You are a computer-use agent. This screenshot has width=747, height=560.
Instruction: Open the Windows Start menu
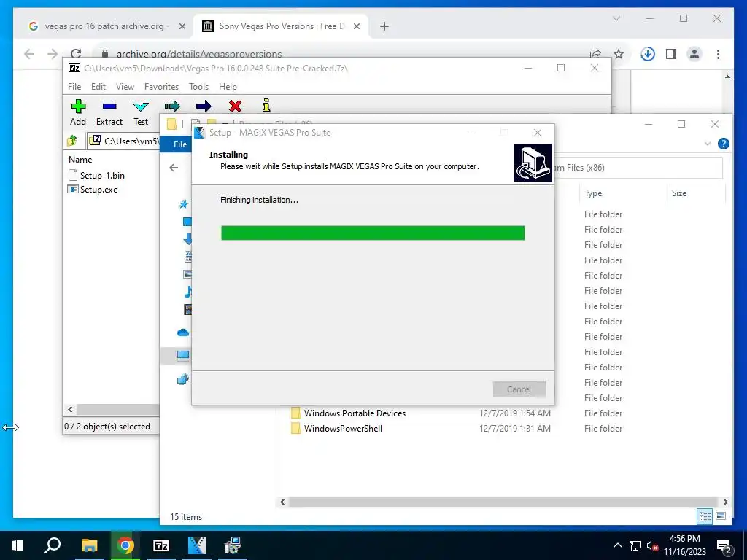coord(18,545)
